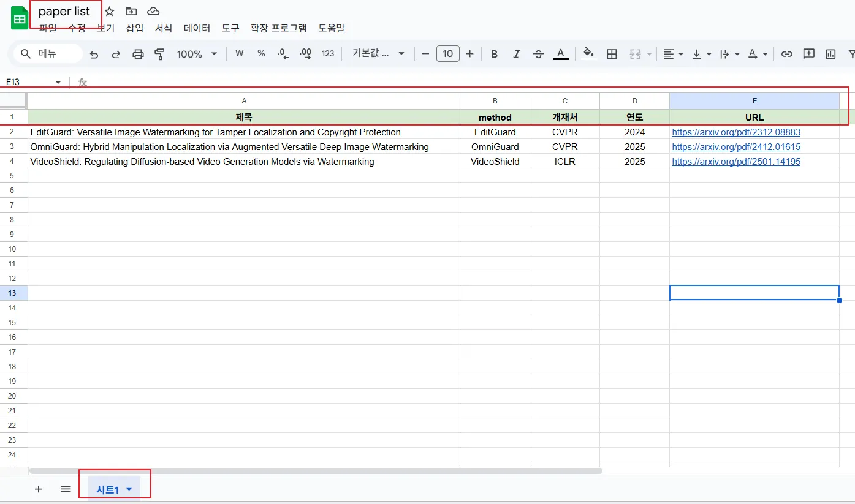The height and width of the screenshot is (504, 855).
Task: Click the 메뉴 search box
Action: (48, 54)
